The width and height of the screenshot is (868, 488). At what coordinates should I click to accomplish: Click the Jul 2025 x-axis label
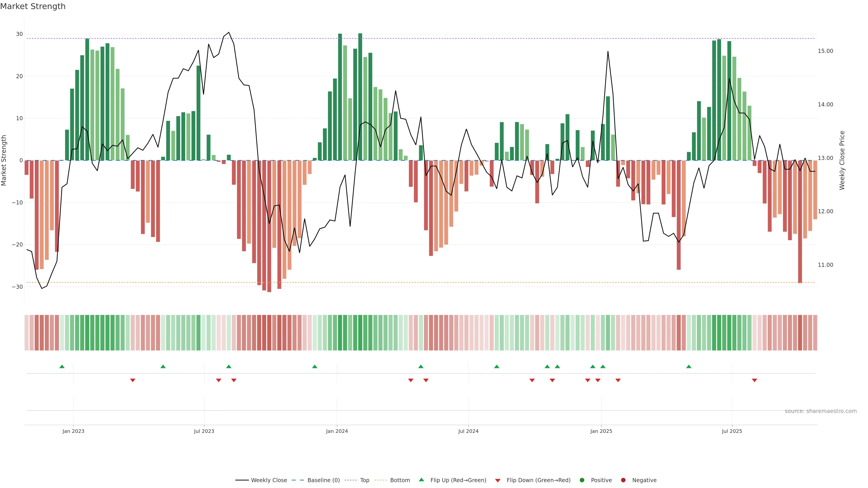732,431
